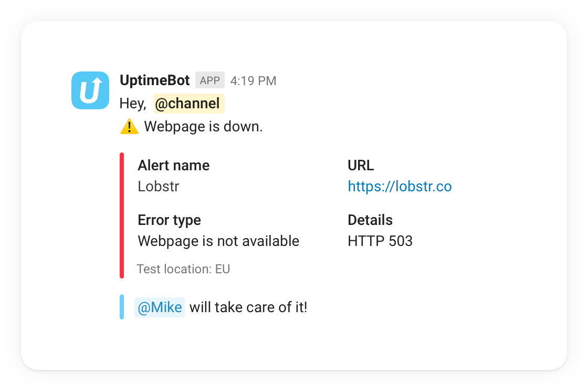
Task: Click the "will take care of it!" text
Action: pos(248,307)
